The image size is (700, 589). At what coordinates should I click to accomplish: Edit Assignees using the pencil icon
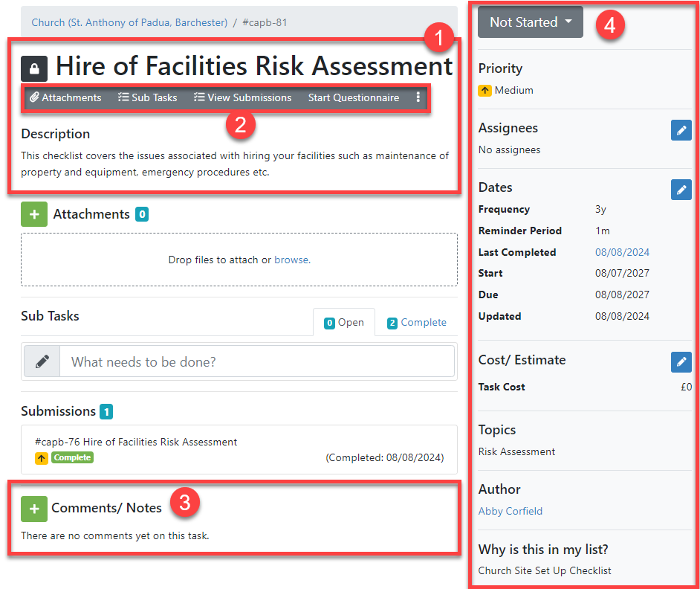pos(681,130)
